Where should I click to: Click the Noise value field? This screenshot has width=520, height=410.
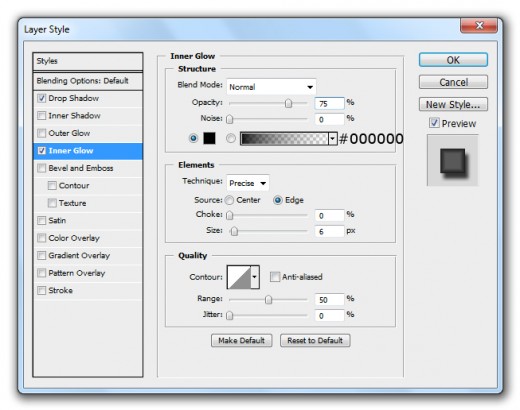(x=329, y=119)
